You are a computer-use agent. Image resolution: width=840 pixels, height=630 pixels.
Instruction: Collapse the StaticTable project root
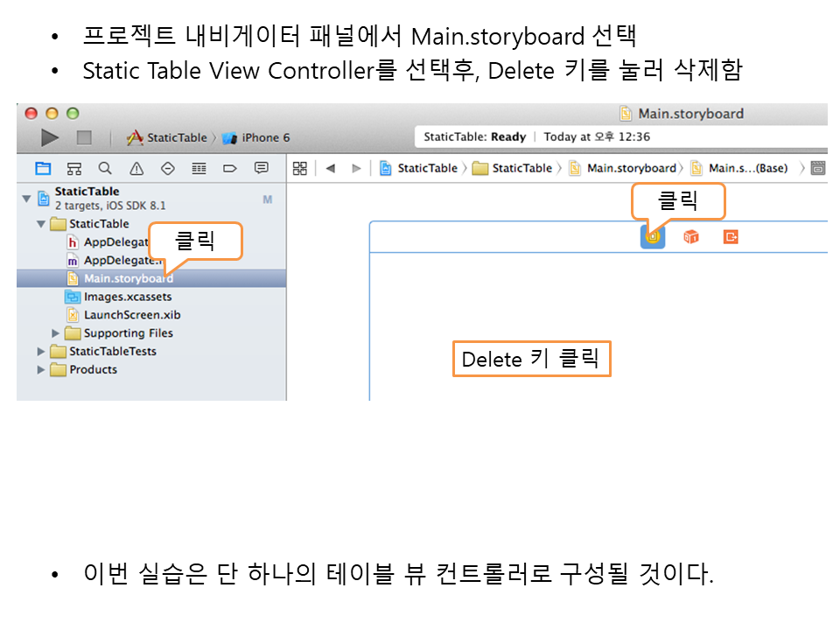[x=26, y=199]
